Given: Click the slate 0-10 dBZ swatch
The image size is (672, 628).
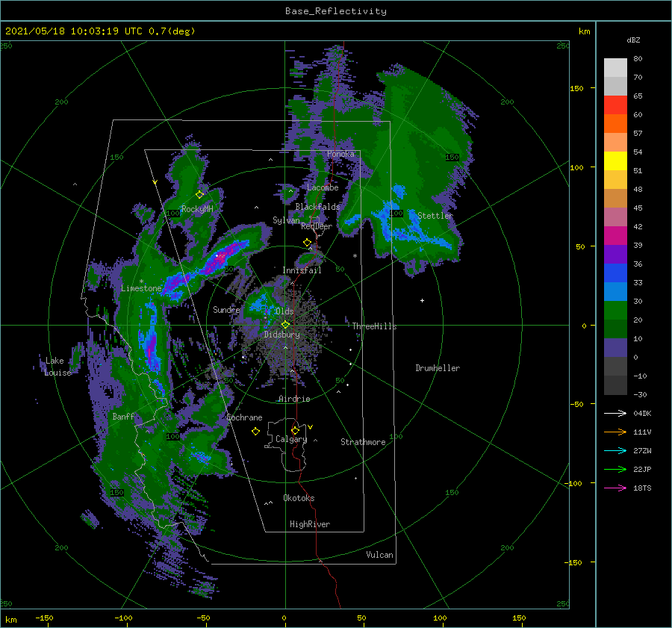Looking at the screenshot, I should [x=615, y=348].
